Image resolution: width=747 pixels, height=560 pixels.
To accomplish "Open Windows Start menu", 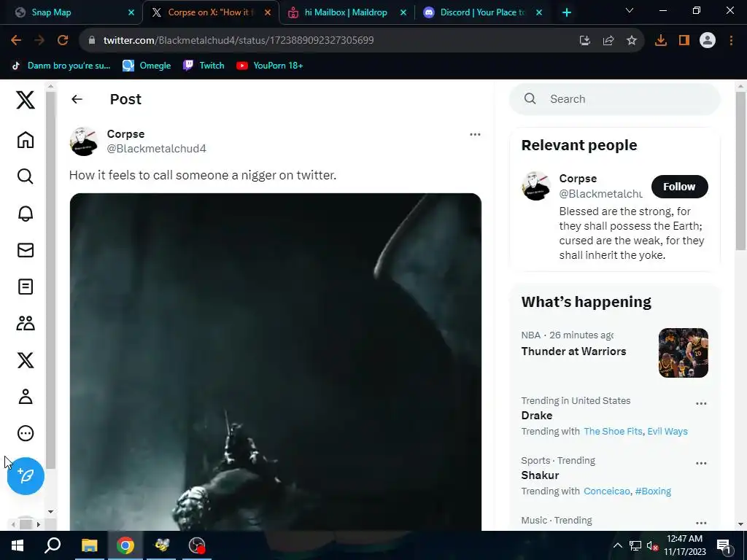I will (x=18, y=545).
